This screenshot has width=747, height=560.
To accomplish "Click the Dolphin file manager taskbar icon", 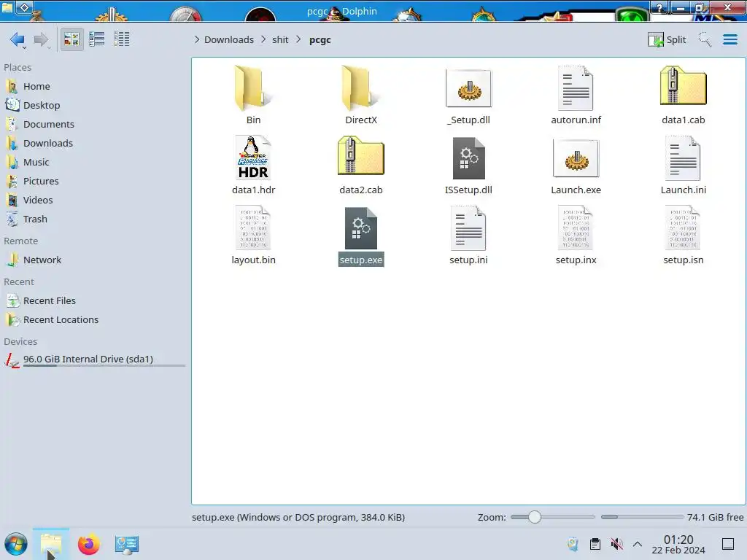I will coord(51,544).
